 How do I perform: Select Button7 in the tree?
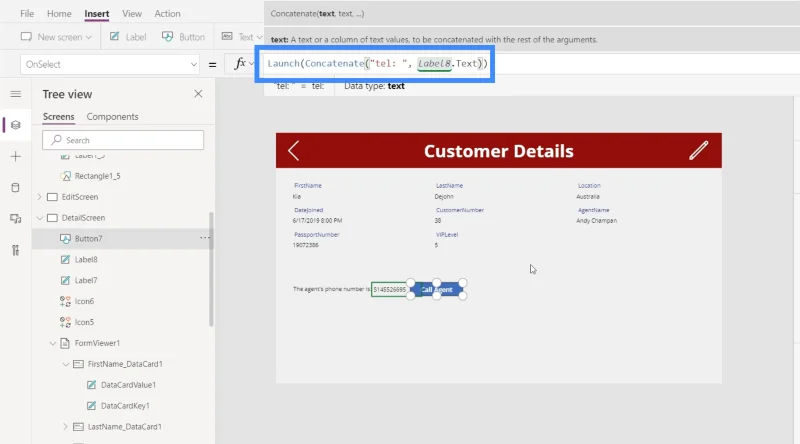(88, 239)
